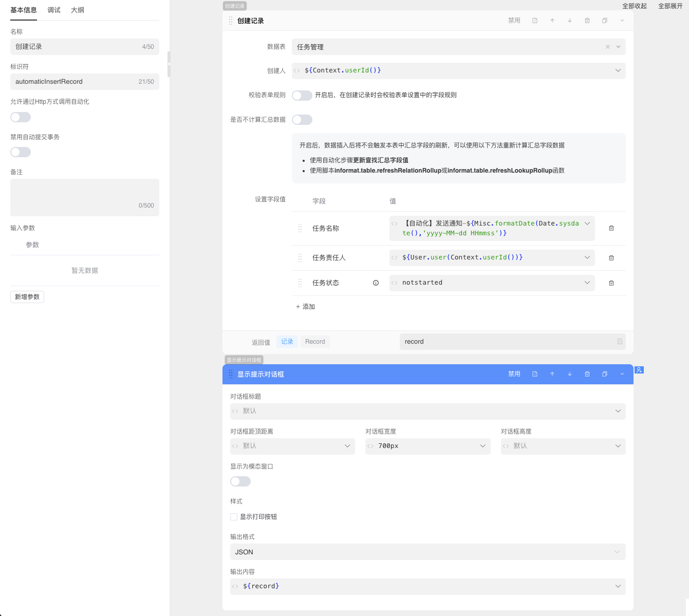Click the info icon beside 任务状态

pyautogui.click(x=376, y=283)
